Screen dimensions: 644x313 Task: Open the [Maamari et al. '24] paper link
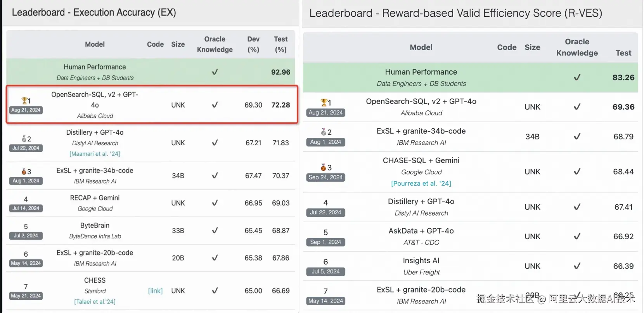click(95, 154)
